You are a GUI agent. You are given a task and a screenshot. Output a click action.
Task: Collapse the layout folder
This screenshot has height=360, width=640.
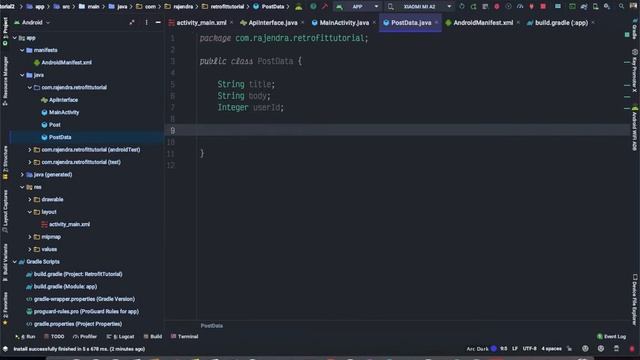coord(29,212)
